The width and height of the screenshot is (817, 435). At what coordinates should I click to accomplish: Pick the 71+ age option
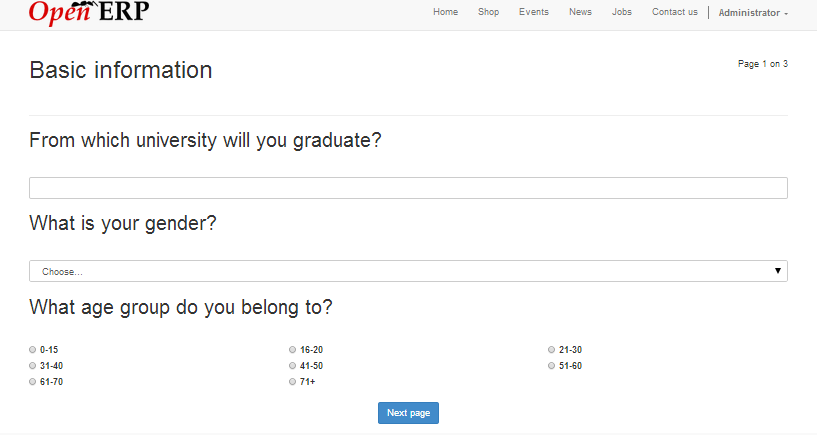tap(292, 382)
